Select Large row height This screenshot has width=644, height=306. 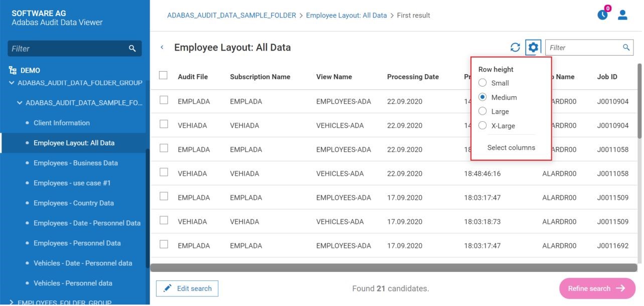click(482, 111)
